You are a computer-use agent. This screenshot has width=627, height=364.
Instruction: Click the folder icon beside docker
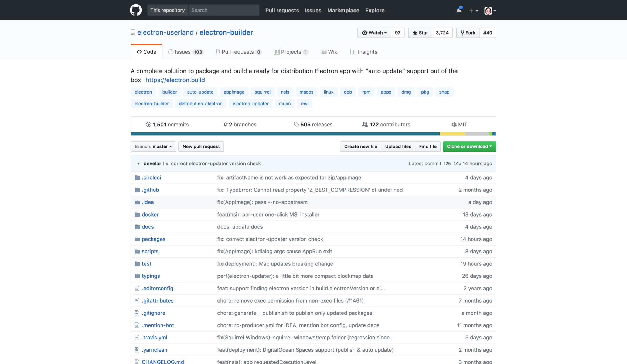pos(137,214)
